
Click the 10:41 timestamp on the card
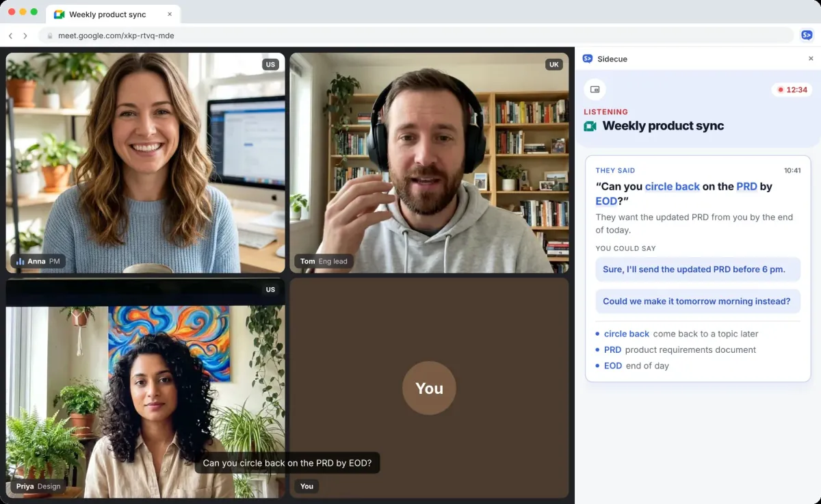(792, 170)
